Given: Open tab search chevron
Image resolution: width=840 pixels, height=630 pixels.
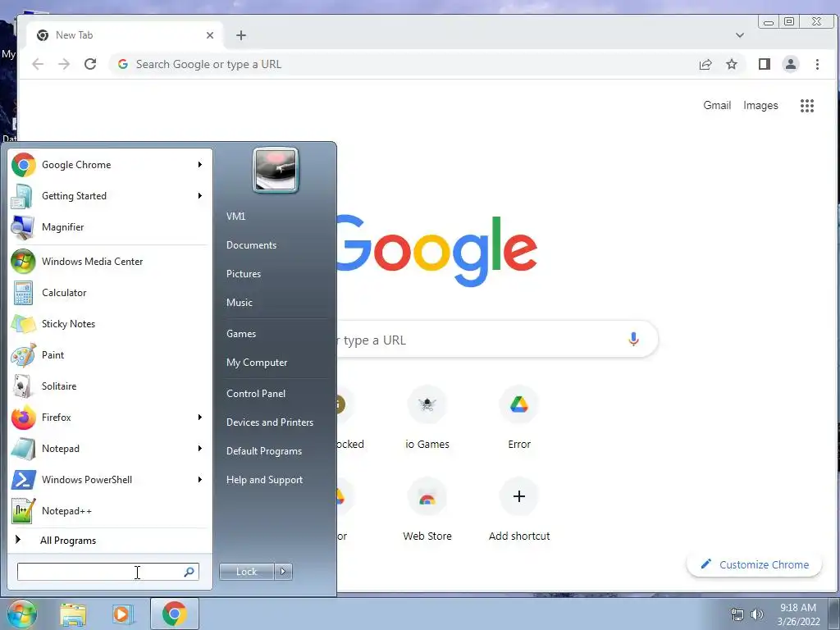Looking at the screenshot, I should (x=740, y=35).
